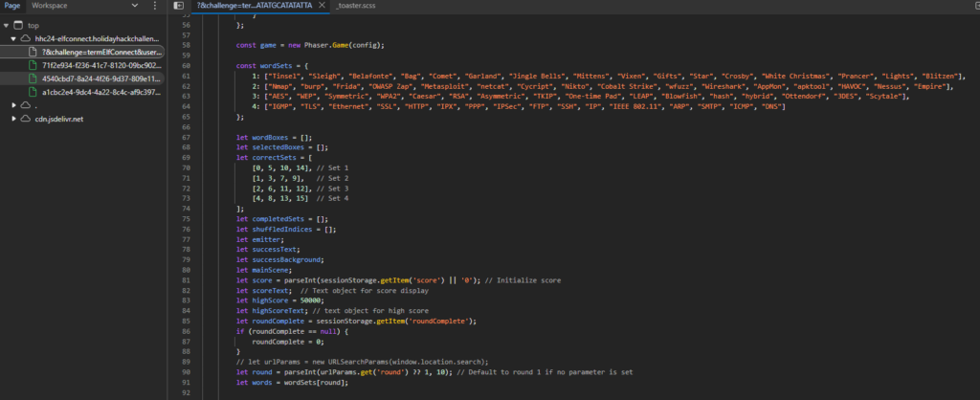Click the document icon of ?&challenge=termElfConnect file
Image resolution: width=980 pixels, height=400 pixels.
tap(34, 52)
